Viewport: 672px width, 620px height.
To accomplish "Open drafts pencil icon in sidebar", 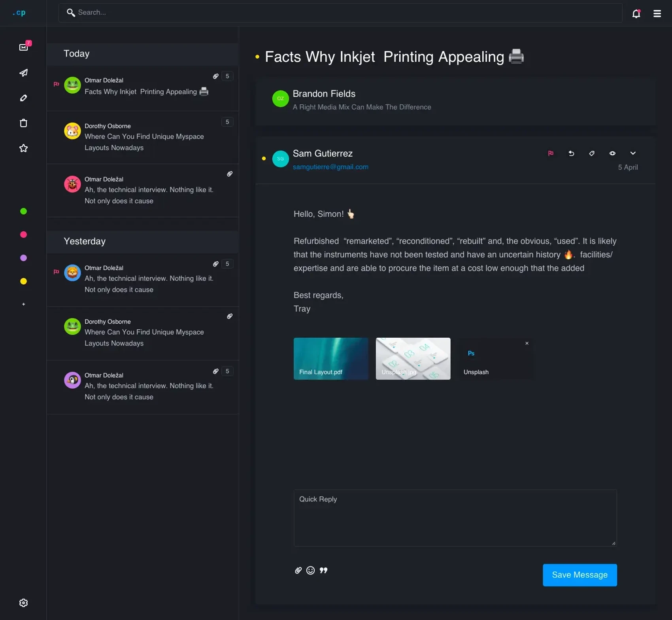I will click(24, 98).
